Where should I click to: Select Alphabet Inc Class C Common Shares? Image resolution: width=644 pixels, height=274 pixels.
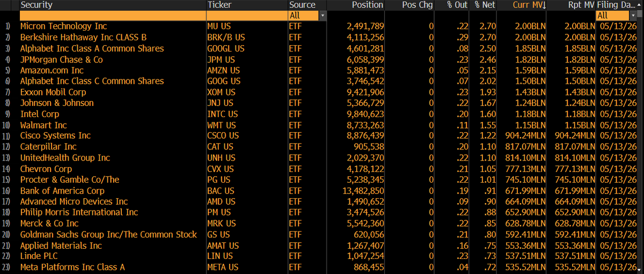[x=92, y=81]
